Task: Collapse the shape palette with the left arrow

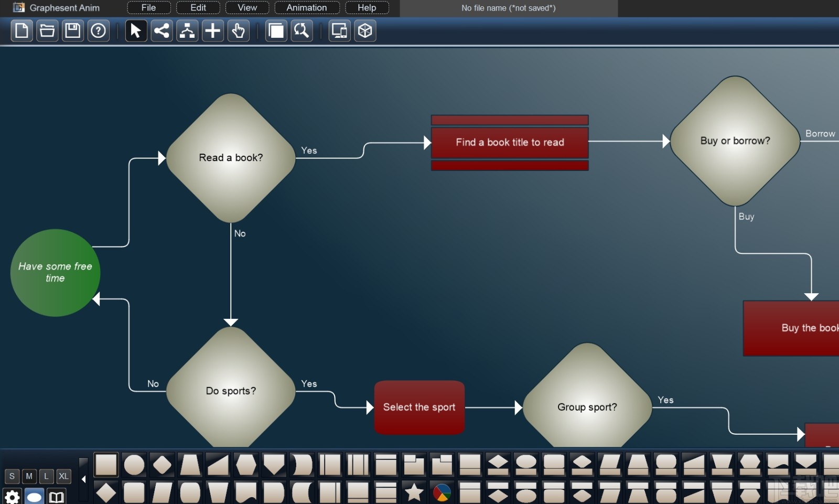Action: (x=83, y=479)
